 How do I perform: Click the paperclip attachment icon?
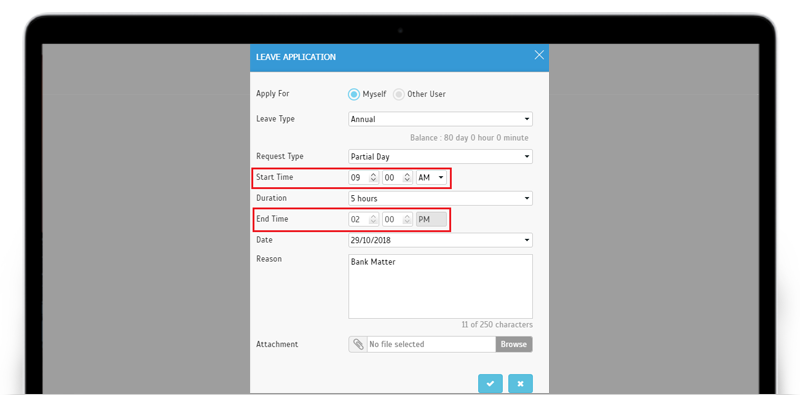358,344
